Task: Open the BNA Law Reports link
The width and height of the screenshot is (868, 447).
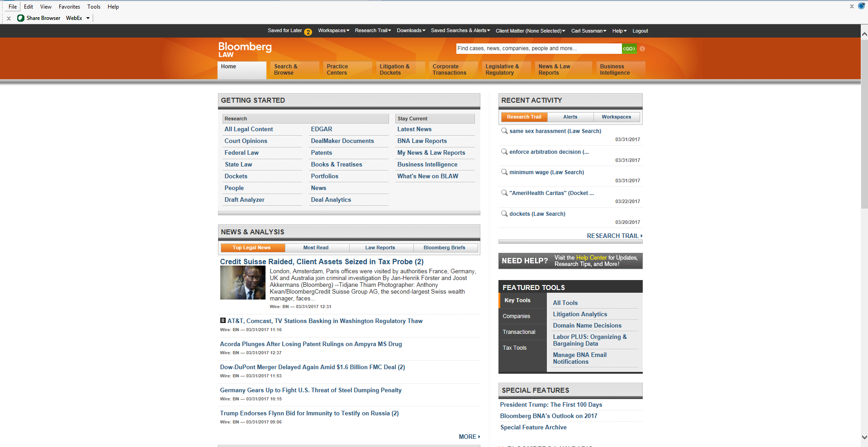Action: tap(422, 141)
